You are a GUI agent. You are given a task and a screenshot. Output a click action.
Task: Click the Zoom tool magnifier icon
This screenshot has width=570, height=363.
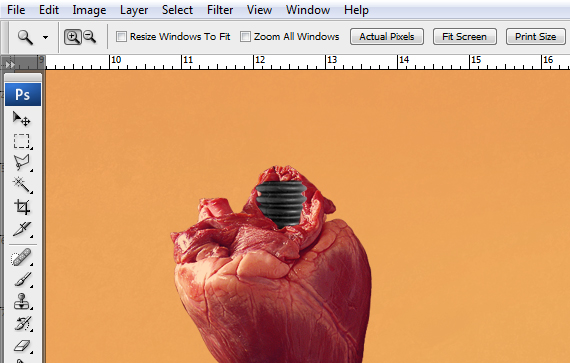pos(25,37)
